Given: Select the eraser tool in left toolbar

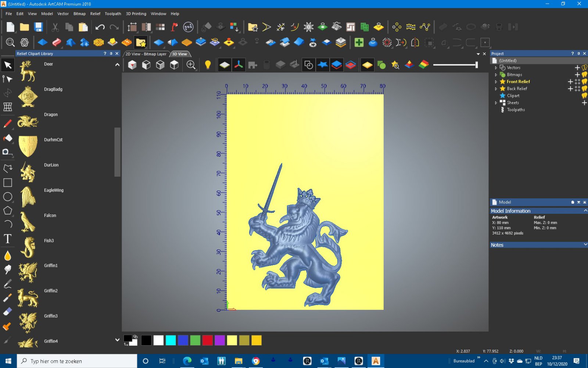Looking at the screenshot, I should [x=7, y=312].
